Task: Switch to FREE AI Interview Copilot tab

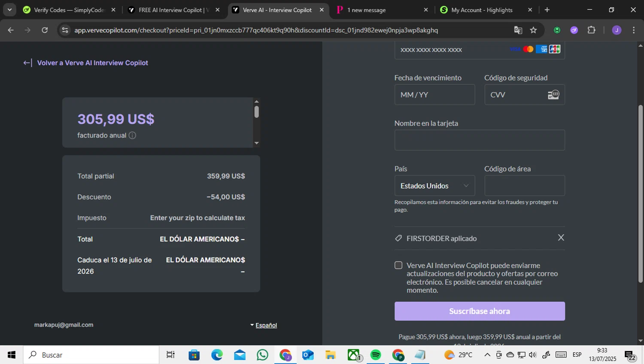Action: point(174,10)
